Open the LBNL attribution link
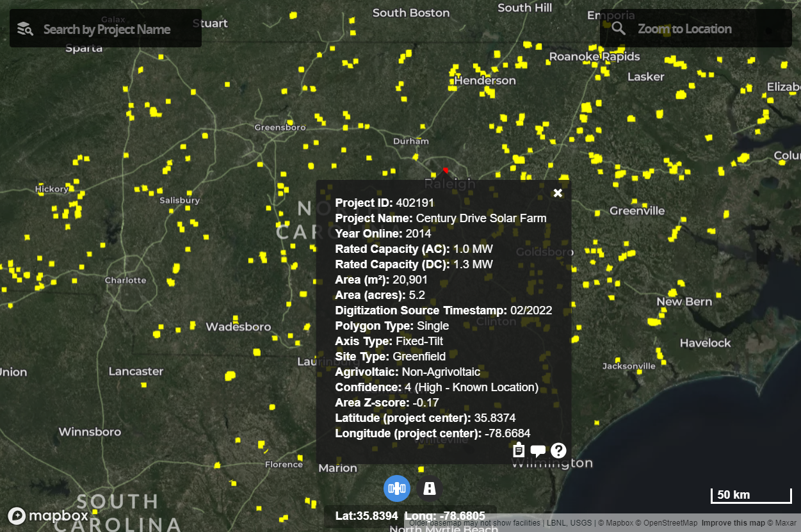The image size is (801, 532). pos(555,522)
